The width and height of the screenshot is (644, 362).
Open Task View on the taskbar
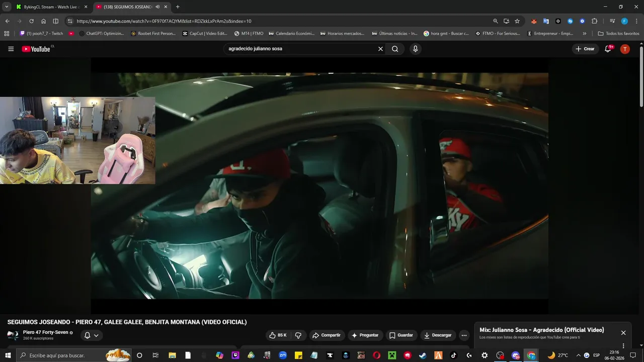click(x=155, y=355)
